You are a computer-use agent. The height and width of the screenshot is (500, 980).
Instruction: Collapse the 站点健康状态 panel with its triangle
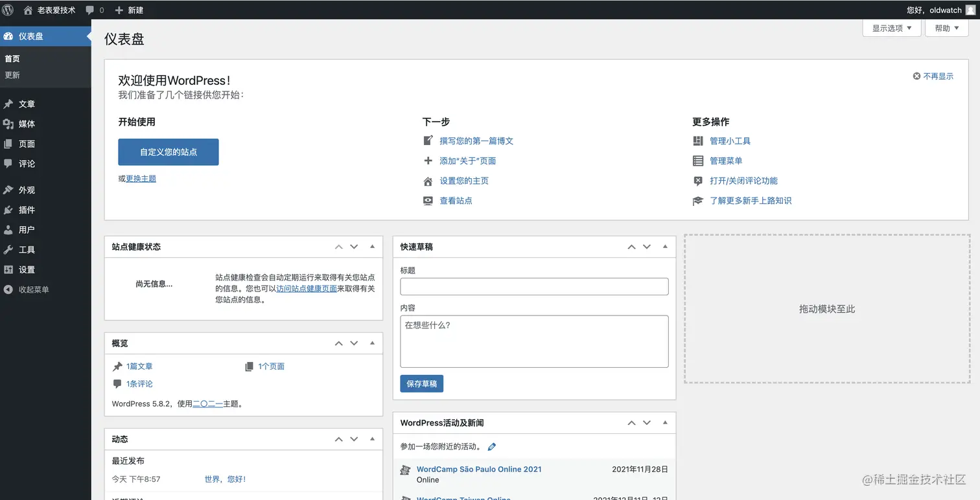pyautogui.click(x=372, y=247)
